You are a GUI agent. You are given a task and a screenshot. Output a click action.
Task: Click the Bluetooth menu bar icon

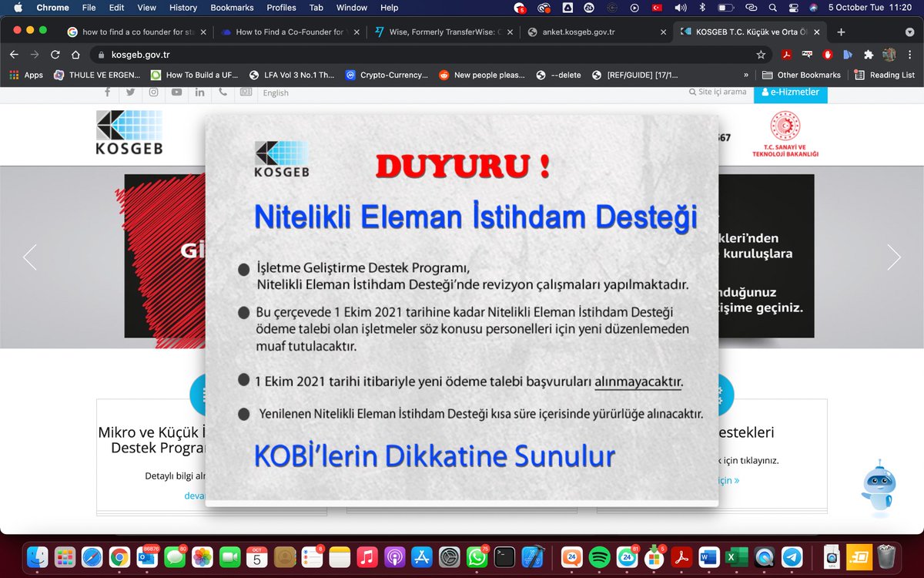click(x=702, y=8)
